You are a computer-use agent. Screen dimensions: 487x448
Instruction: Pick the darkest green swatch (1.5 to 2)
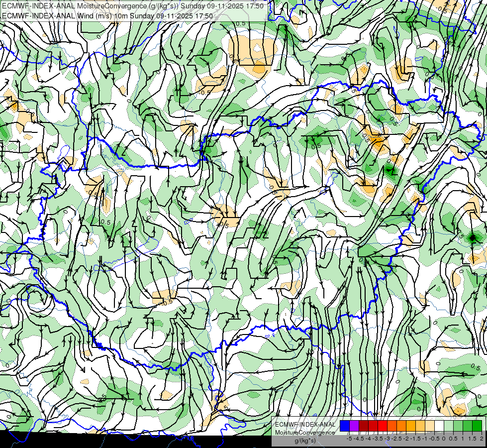477,426
